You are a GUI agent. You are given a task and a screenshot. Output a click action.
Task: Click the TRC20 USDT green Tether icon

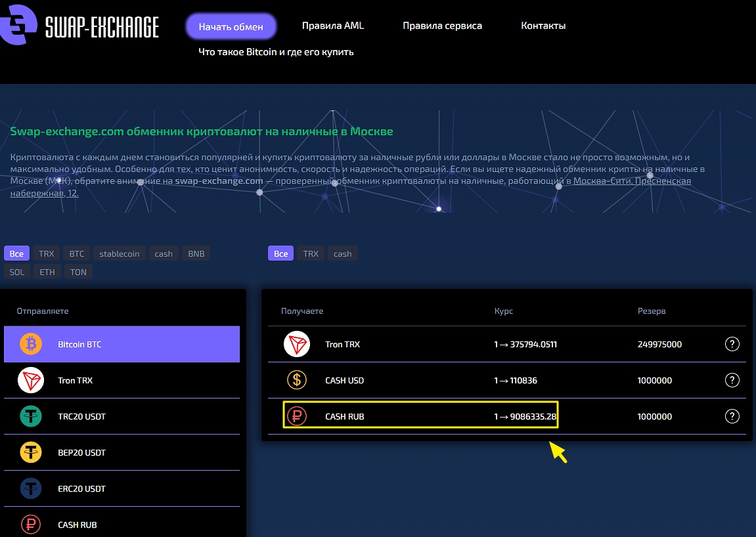[x=30, y=416]
